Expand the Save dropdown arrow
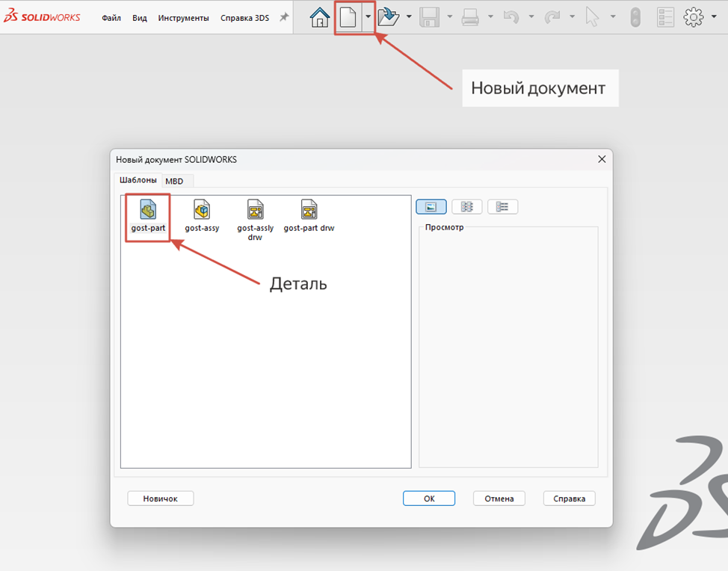This screenshot has height=571, width=728. click(449, 17)
